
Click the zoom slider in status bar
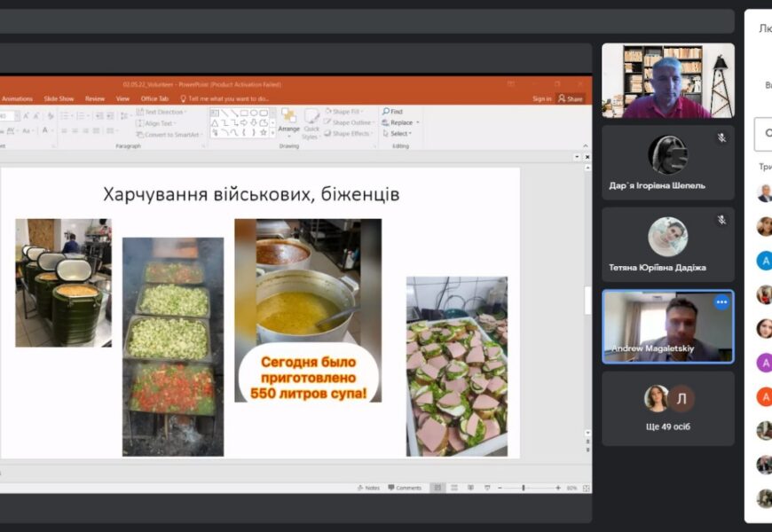pyautogui.click(x=524, y=488)
